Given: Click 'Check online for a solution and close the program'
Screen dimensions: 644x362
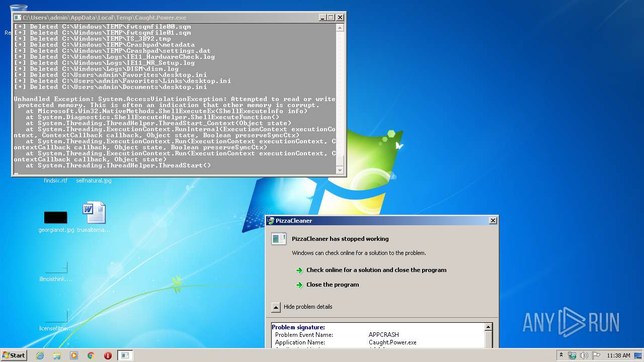Looking at the screenshot, I should pos(376,270).
